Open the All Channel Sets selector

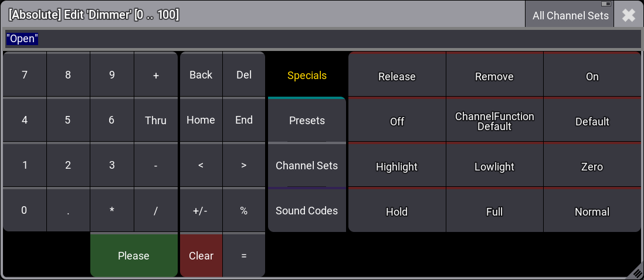coord(570,15)
